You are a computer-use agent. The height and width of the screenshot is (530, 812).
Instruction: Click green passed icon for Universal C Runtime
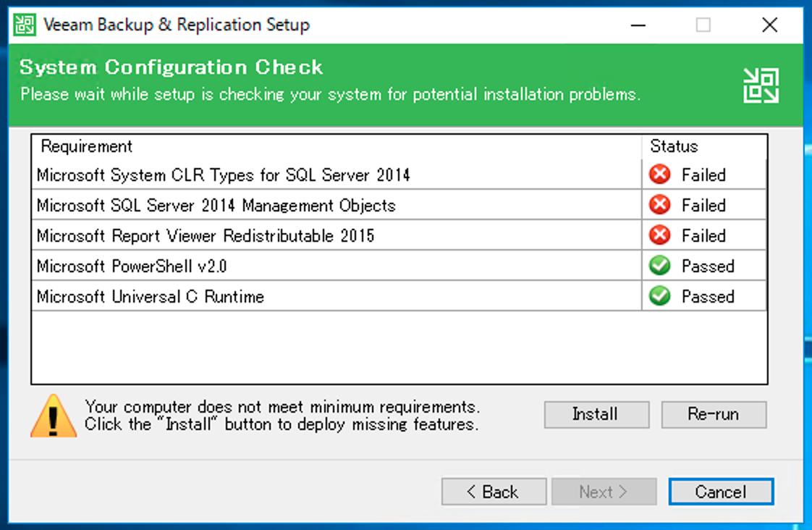(x=660, y=296)
